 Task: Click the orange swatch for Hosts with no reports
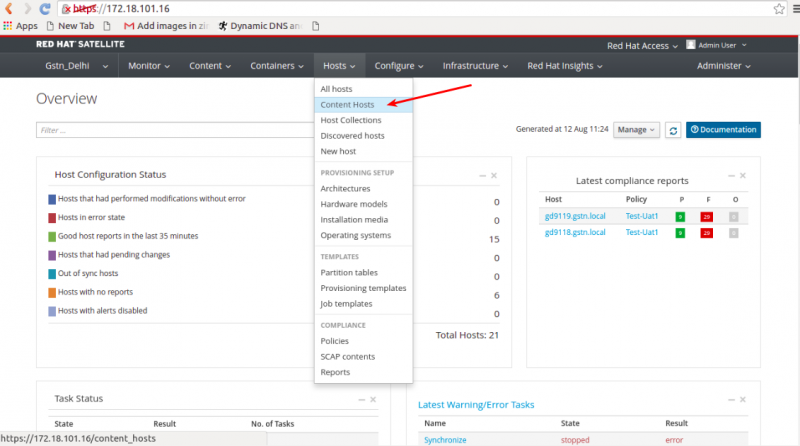(52, 293)
